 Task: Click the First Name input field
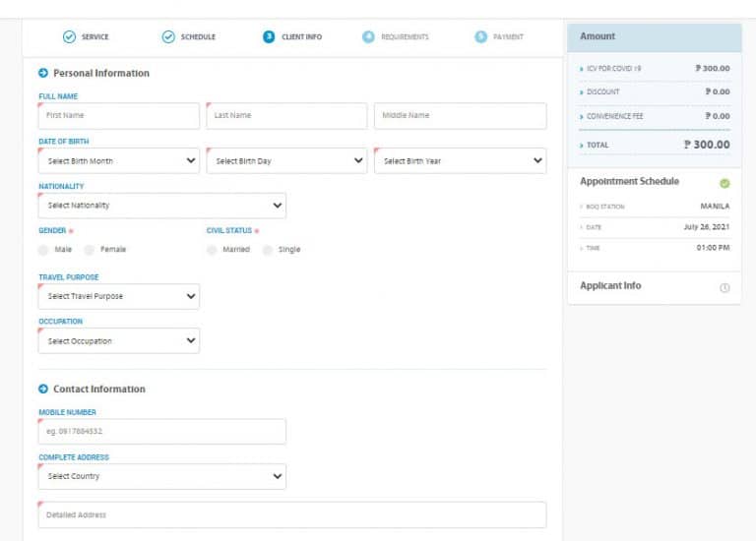[118, 116]
